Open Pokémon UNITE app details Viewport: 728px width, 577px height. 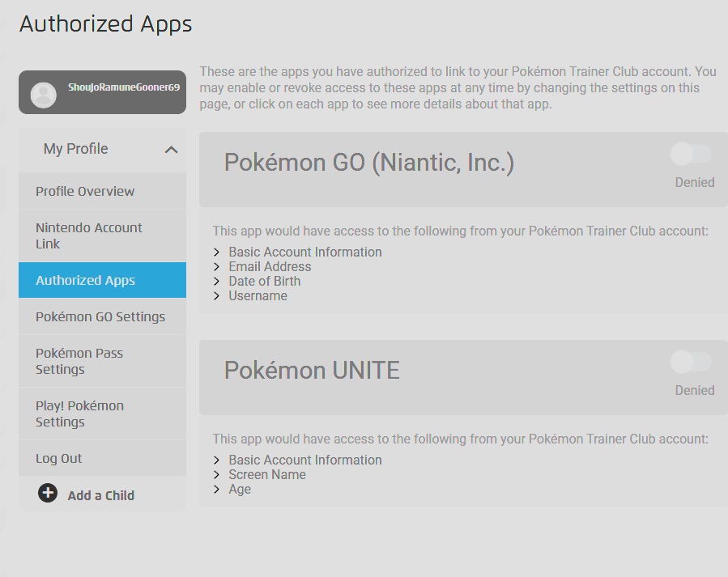[312, 370]
